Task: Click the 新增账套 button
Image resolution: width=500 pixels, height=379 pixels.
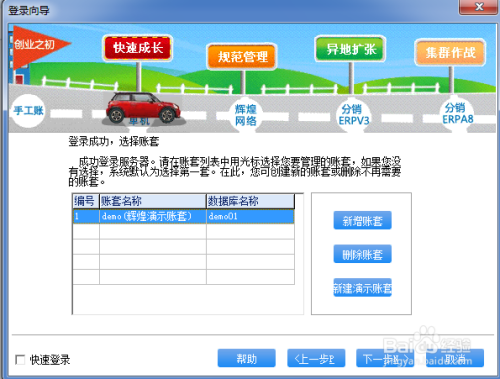Action: (x=362, y=221)
